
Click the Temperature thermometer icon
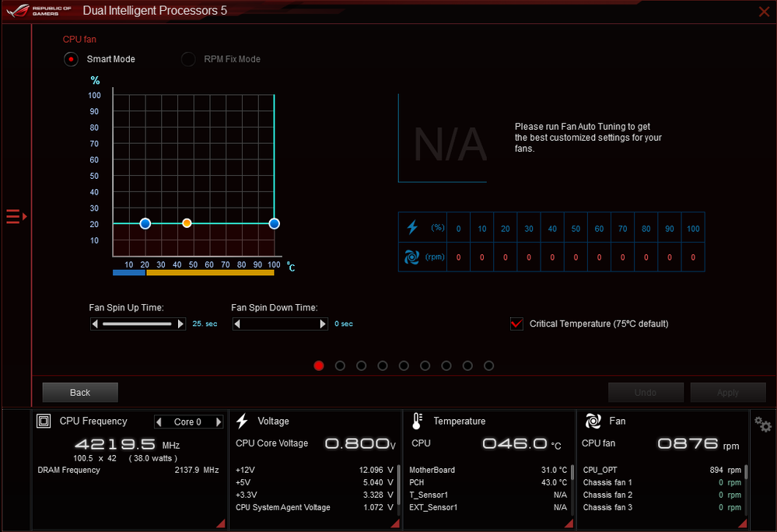417,421
